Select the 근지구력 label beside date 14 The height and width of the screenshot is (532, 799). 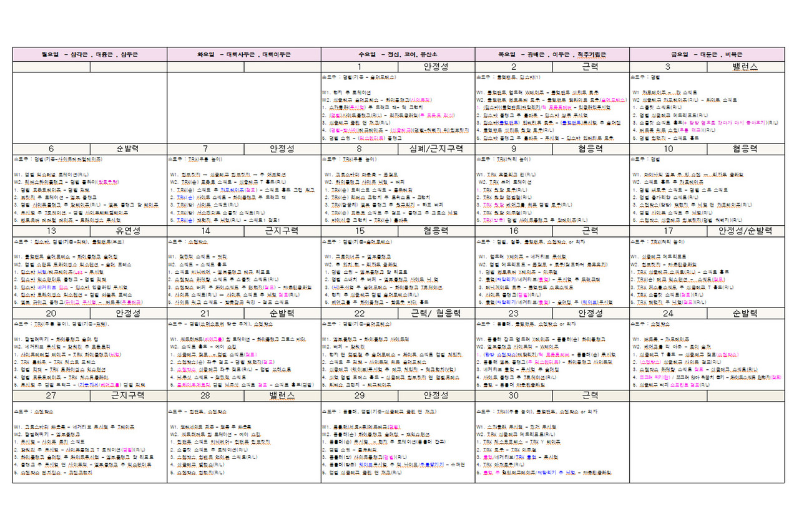click(x=283, y=231)
